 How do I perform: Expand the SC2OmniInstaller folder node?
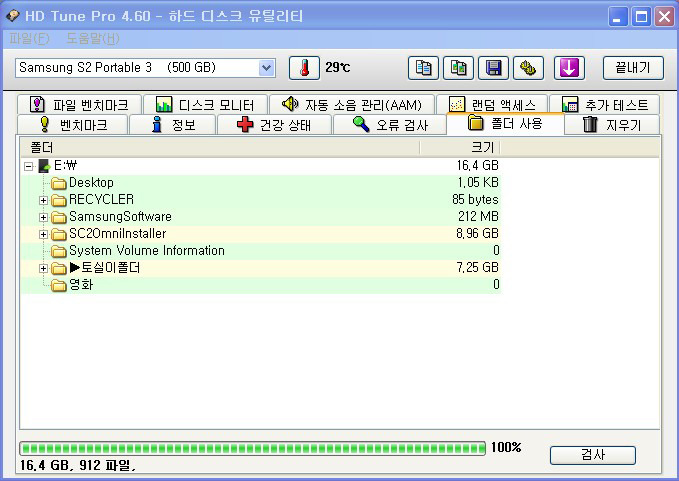click(43, 234)
